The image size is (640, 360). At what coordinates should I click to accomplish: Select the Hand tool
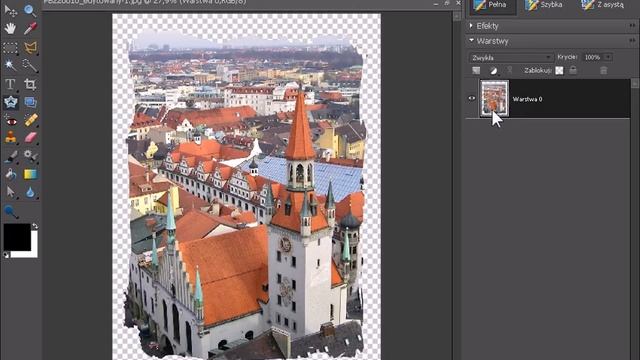(11, 28)
